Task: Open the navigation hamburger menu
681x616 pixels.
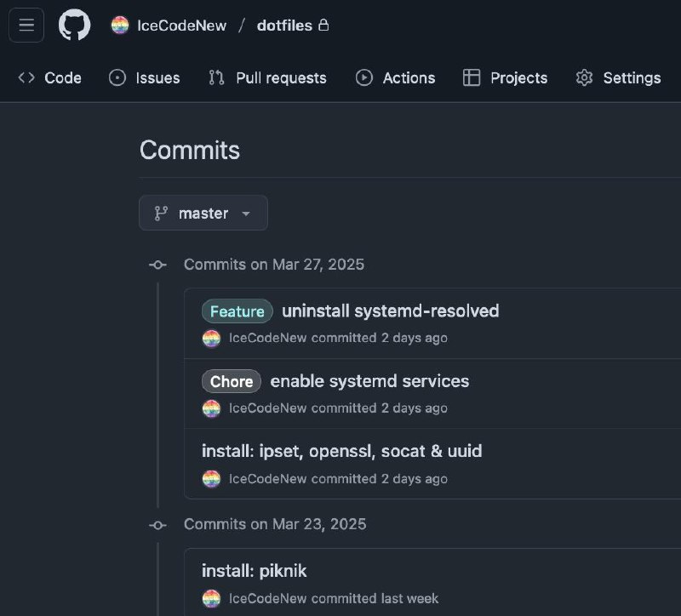Action: [26, 25]
